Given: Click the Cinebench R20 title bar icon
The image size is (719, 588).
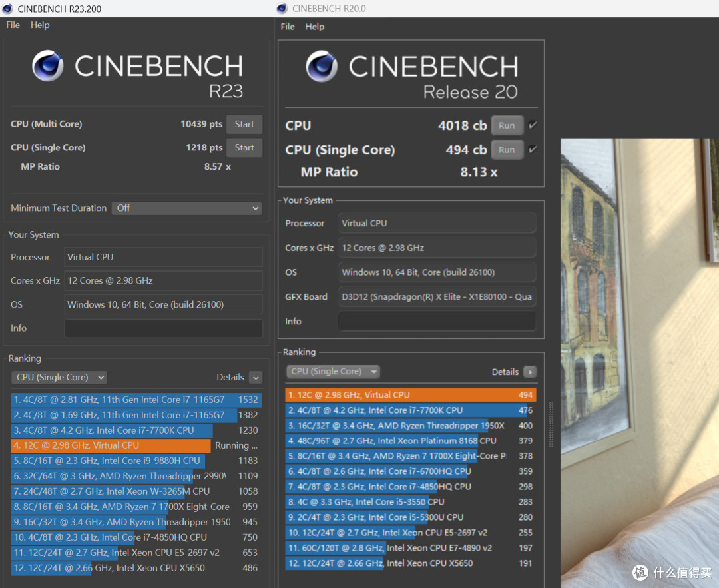Looking at the screenshot, I should (x=282, y=8).
